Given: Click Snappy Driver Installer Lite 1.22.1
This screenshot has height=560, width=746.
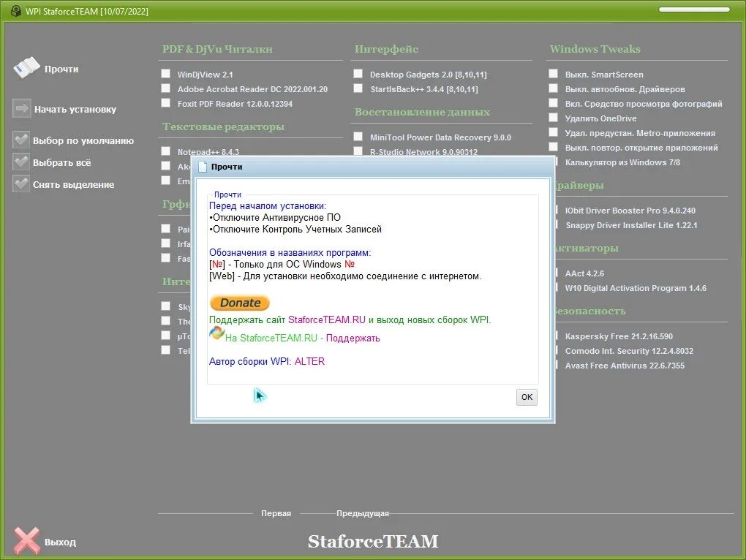Looking at the screenshot, I should (631, 225).
